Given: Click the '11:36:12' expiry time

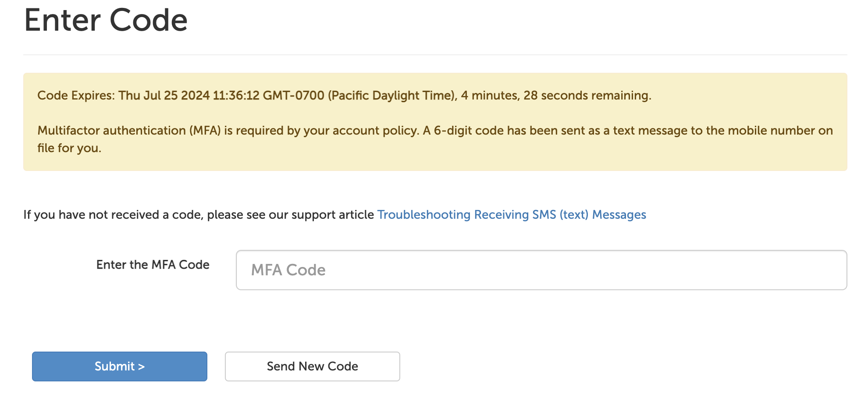Looking at the screenshot, I should pos(236,96).
